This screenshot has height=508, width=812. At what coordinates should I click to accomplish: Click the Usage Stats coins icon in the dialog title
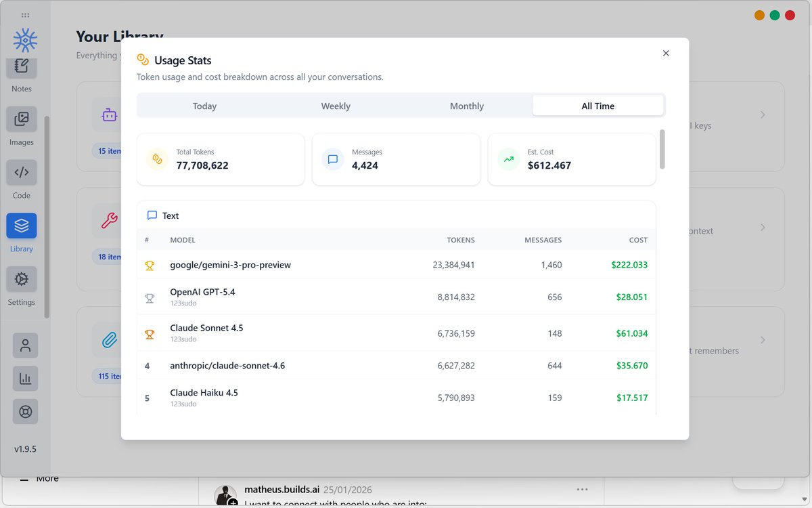tap(143, 60)
